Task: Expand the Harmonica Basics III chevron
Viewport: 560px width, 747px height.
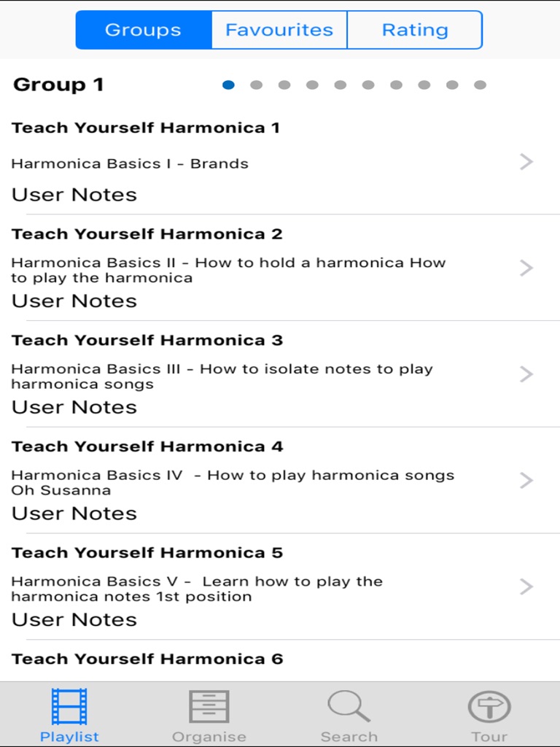Action: pos(526,374)
